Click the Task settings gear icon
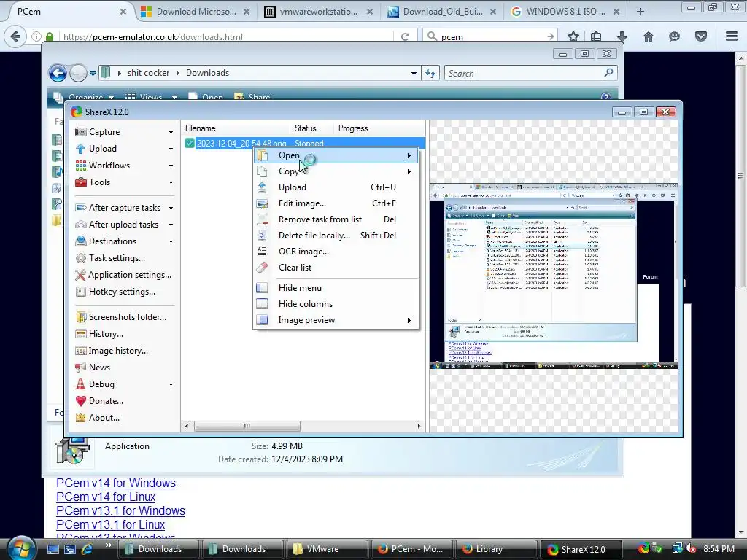 point(80,258)
